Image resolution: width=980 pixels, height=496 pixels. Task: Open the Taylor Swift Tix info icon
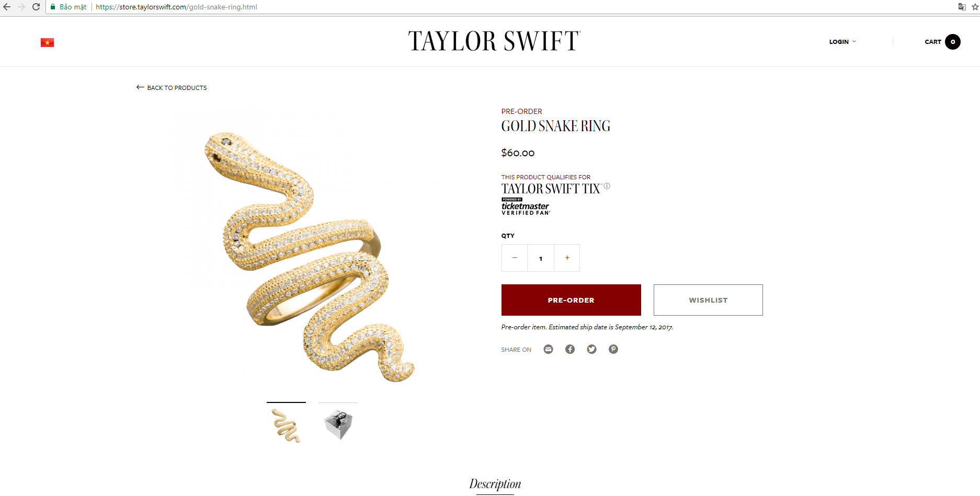(607, 186)
